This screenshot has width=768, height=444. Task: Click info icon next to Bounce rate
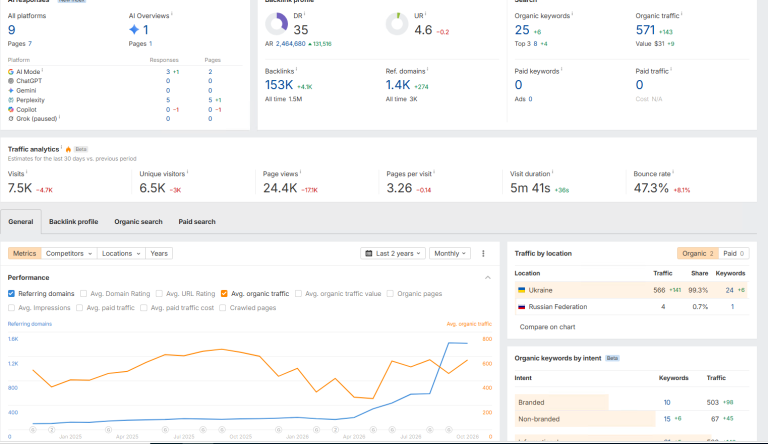(x=673, y=173)
